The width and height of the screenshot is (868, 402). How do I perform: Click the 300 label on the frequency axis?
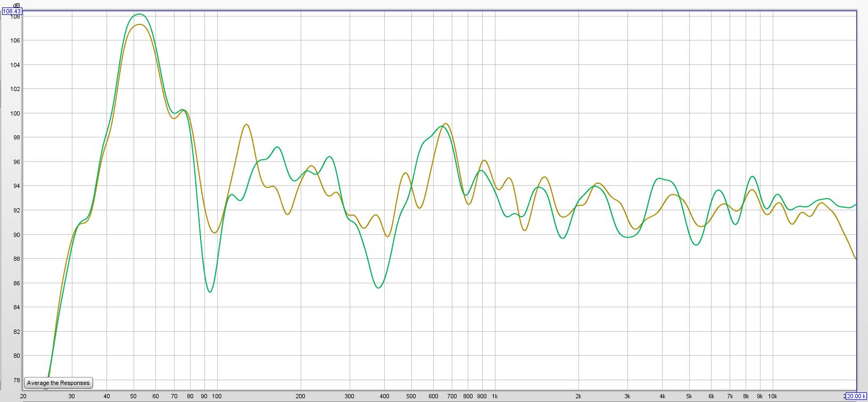click(350, 396)
